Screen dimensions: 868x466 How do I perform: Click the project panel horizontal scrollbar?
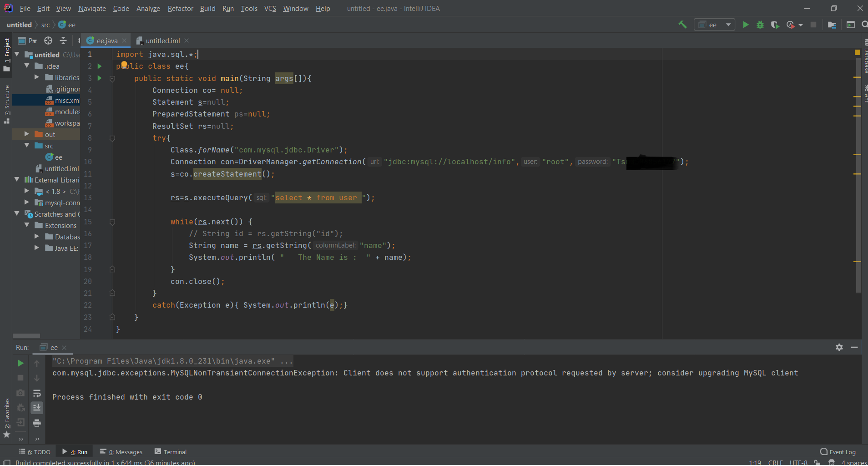(x=26, y=336)
